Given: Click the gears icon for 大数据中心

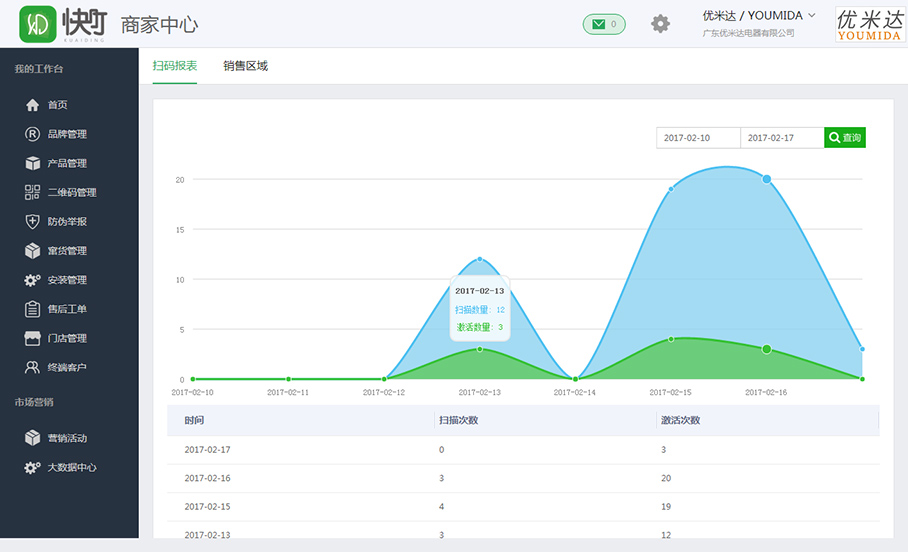Looking at the screenshot, I should point(32,467).
